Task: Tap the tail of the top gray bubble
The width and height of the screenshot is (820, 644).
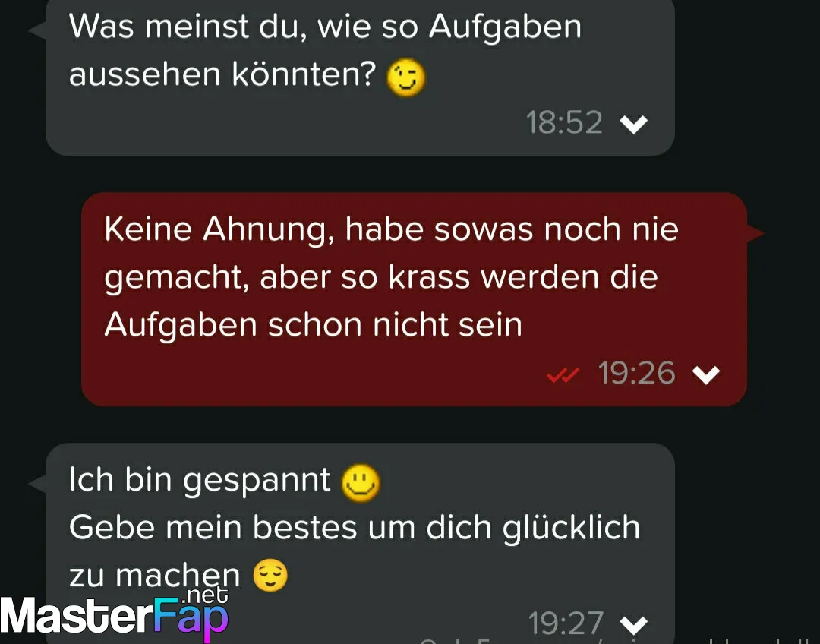Action: (38, 30)
